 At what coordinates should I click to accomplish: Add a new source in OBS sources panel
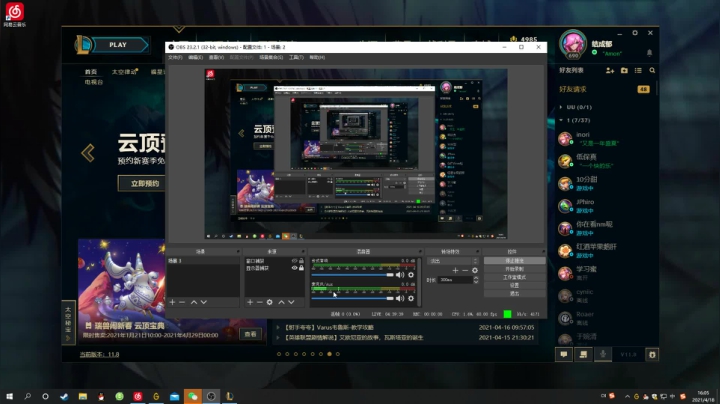click(x=250, y=302)
